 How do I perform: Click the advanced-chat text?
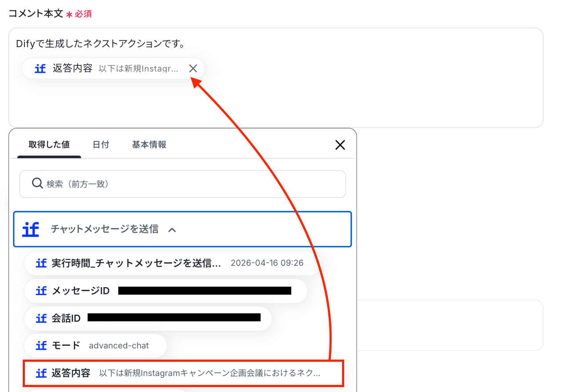119,346
